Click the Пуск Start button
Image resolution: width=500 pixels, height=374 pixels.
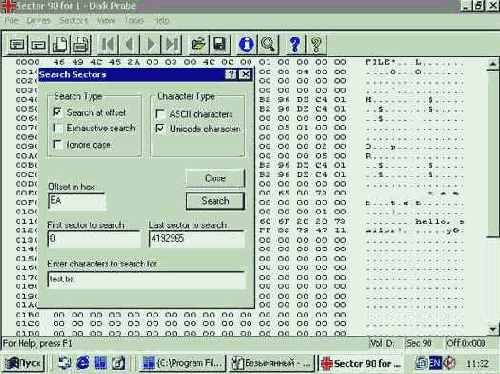pyautogui.click(x=23, y=363)
